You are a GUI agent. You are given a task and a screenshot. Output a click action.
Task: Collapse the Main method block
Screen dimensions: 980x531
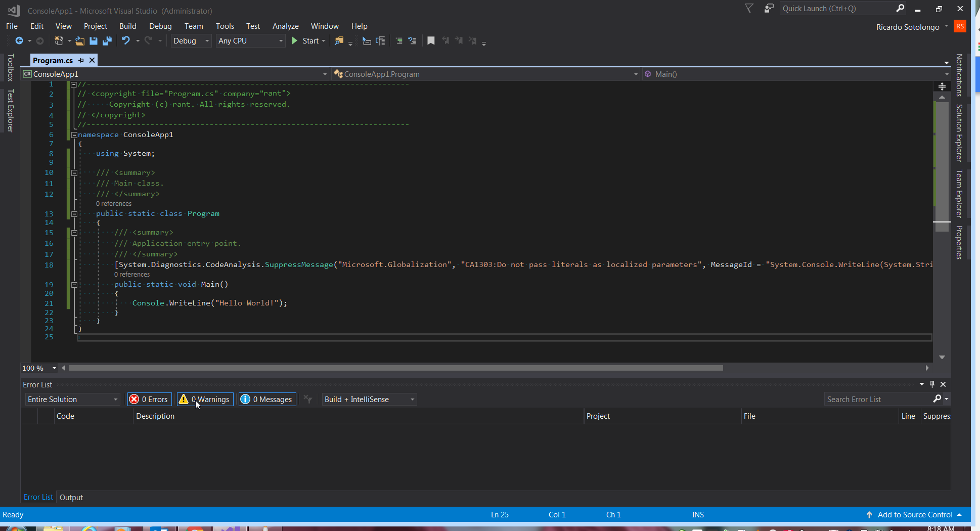74,285
